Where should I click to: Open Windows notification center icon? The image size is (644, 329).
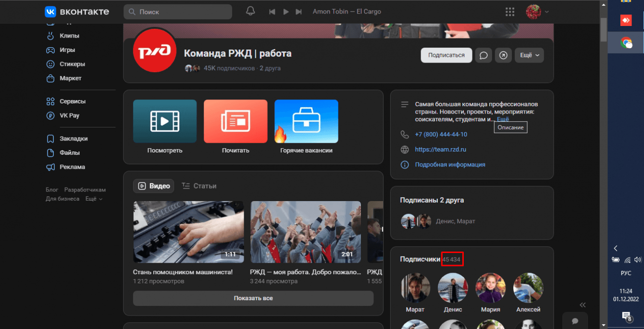626,316
